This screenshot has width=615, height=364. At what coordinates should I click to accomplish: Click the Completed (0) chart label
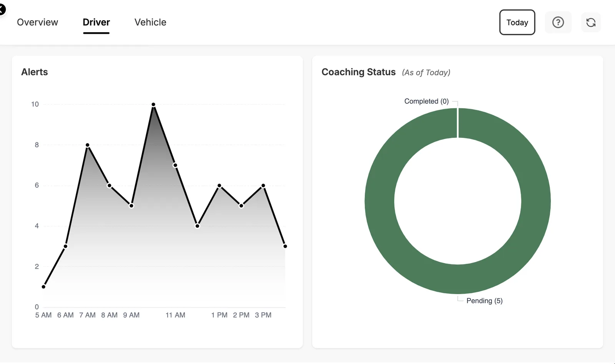tap(426, 101)
